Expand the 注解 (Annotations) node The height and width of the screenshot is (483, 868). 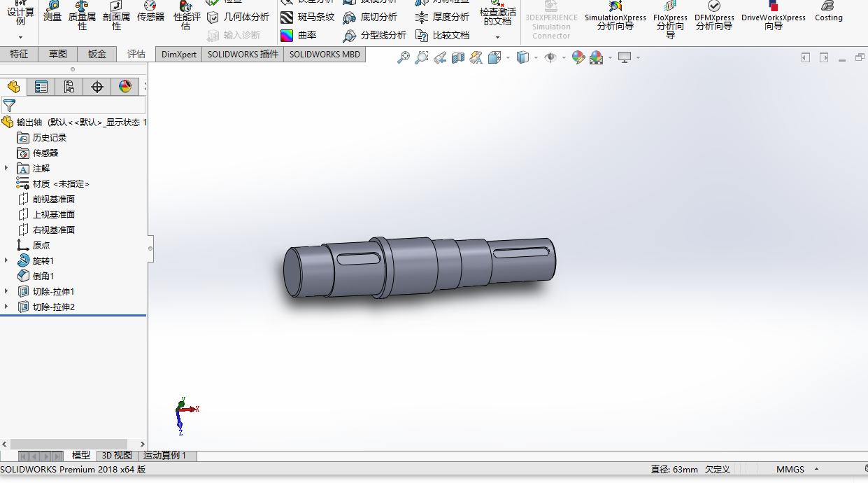tap(6, 168)
